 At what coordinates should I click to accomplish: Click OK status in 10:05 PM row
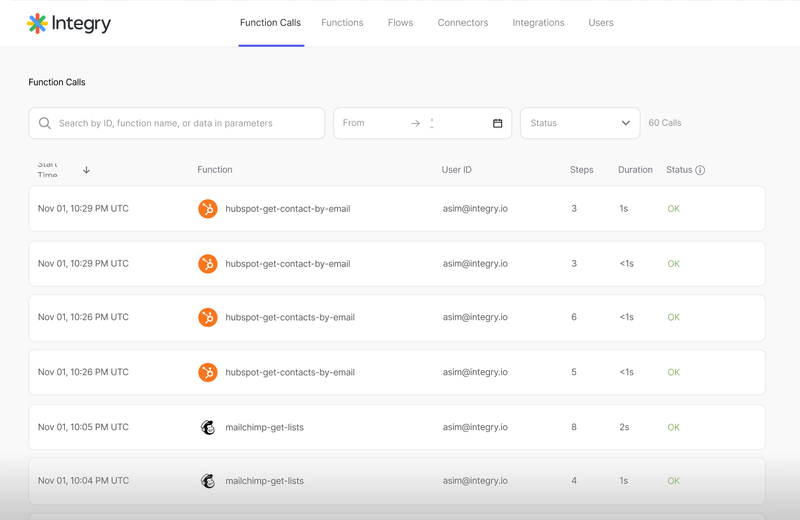[673, 427]
